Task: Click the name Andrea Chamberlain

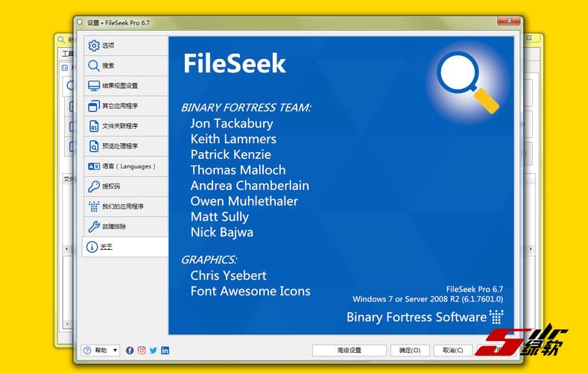Action: (x=250, y=186)
